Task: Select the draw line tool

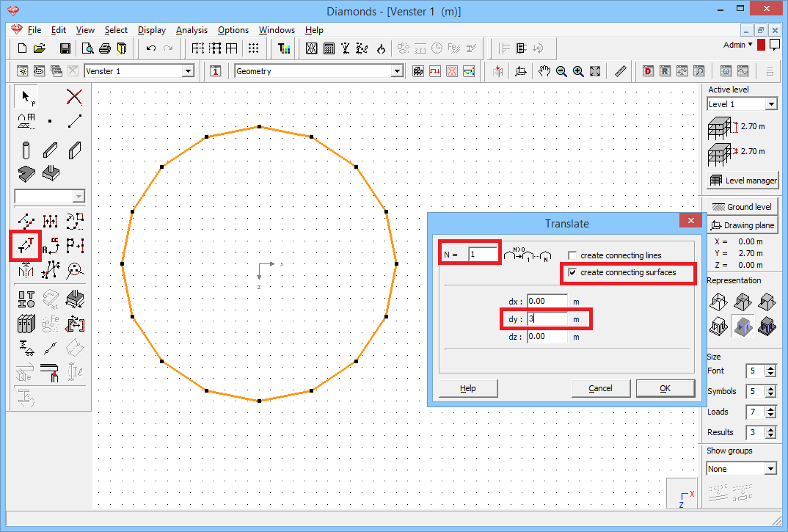Action: [74, 121]
